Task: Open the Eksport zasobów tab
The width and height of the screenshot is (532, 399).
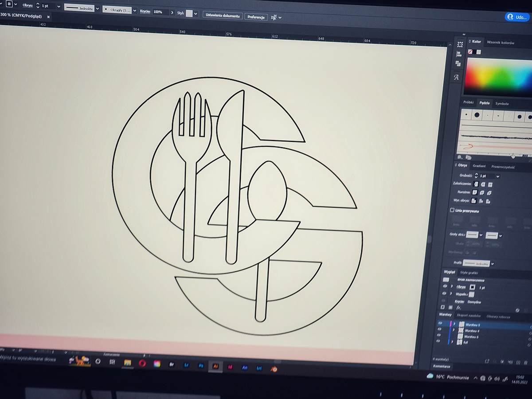Action: tap(468, 316)
